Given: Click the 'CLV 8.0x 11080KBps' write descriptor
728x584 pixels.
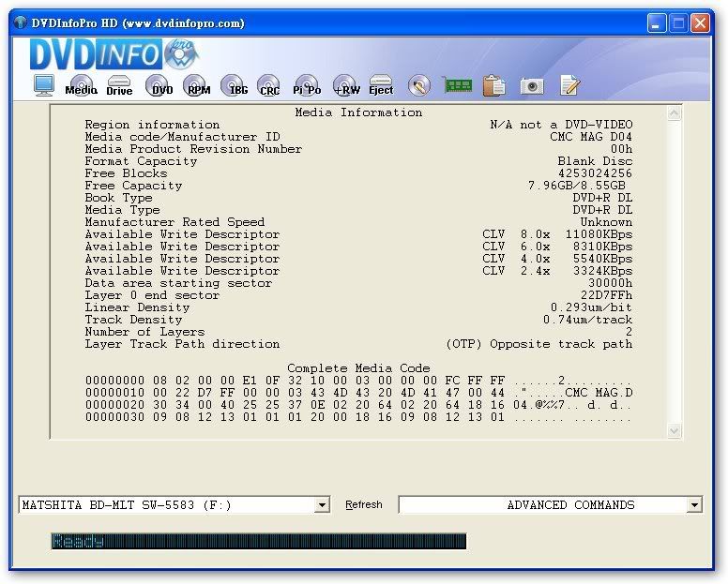Looking at the screenshot, I should (557, 234).
